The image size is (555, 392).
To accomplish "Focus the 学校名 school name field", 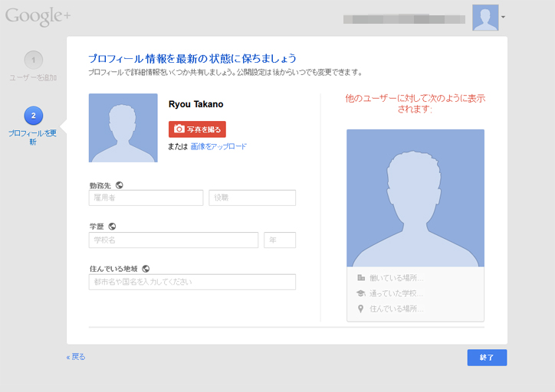I will pyautogui.click(x=173, y=240).
